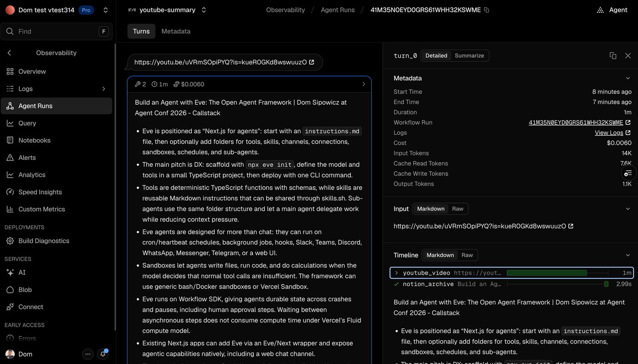Go to Agent Runs breadcrumb
The image size is (638, 364).
point(338,10)
